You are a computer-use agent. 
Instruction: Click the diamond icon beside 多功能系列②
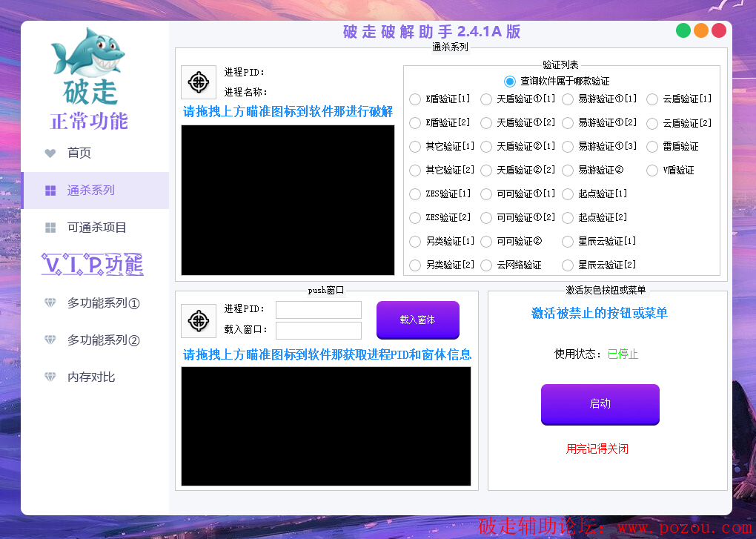[x=50, y=340]
